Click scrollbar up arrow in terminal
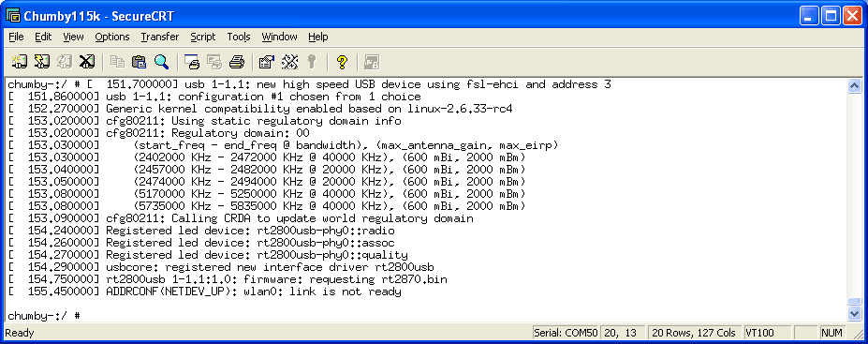This screenshot has height=344, width=868. click(854, 86)
